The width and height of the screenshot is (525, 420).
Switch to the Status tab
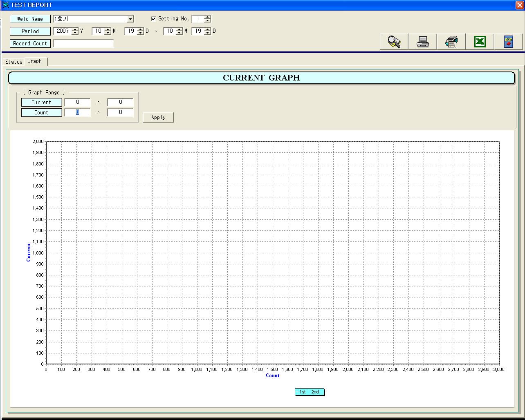(13, 62)
